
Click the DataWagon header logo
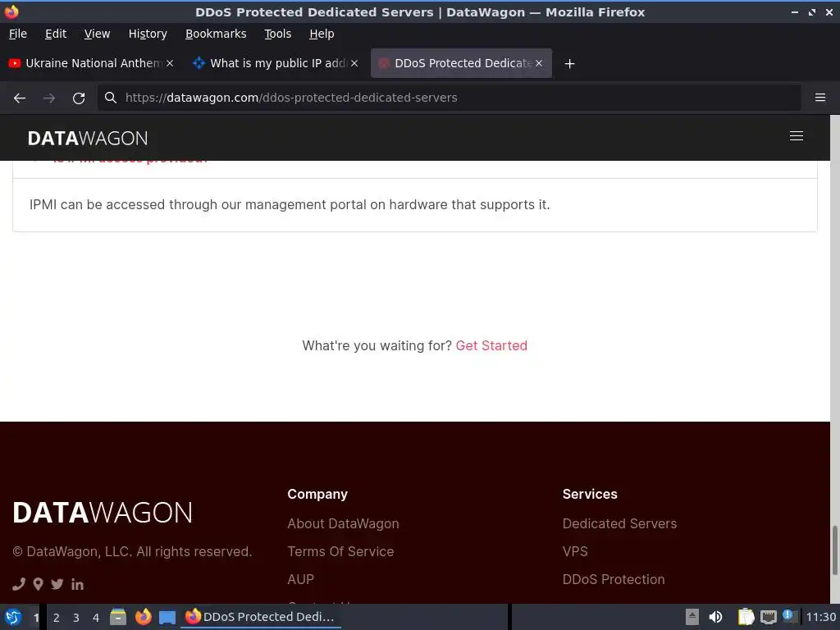coord(87,138)
